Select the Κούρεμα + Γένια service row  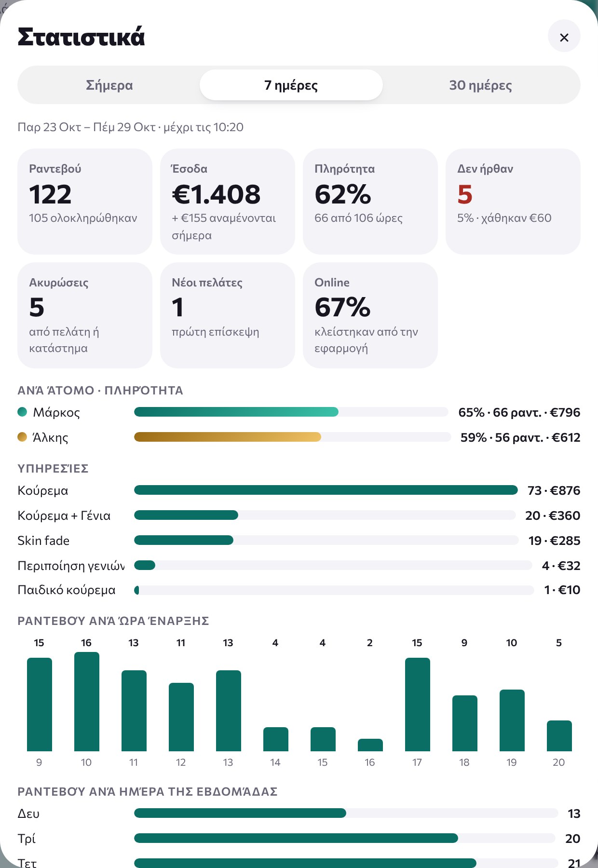(x=299, y=515)
